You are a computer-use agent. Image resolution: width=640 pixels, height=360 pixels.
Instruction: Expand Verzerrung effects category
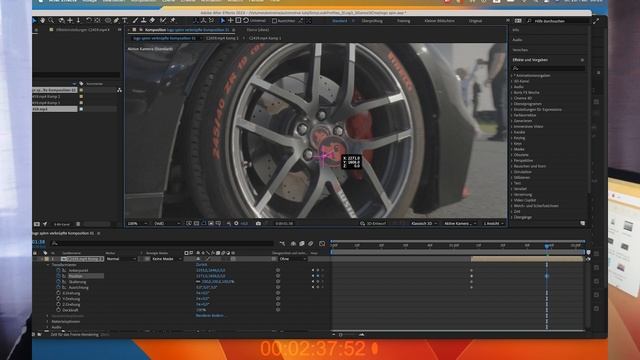click(512, 195)
